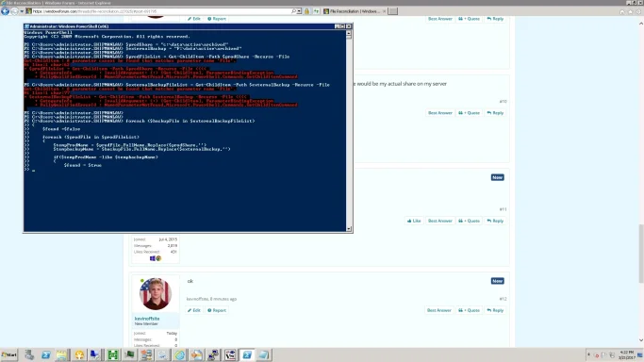Open a new blank browser tab

[x=393, y=11]
